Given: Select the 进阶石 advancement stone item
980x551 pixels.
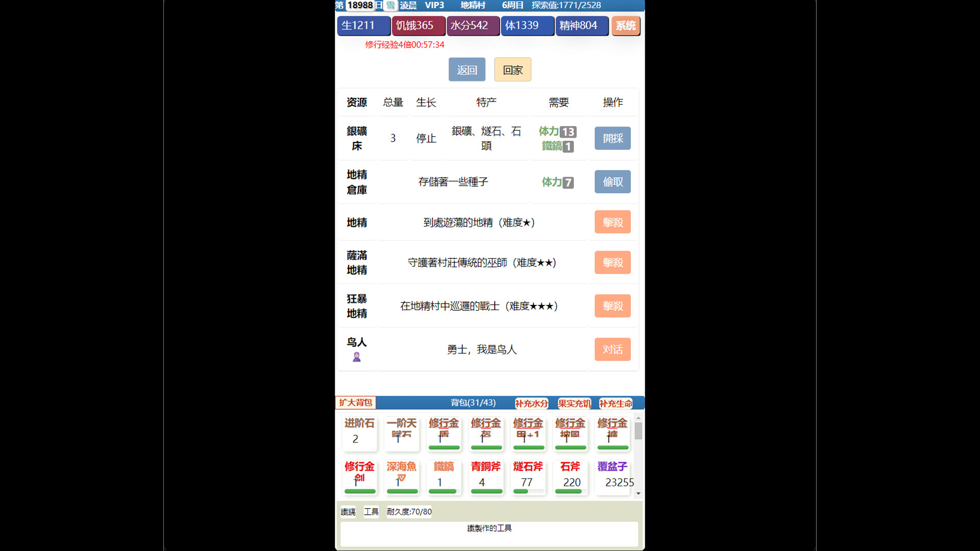Looking at the screenshot, I should click(x=359, y=433).
